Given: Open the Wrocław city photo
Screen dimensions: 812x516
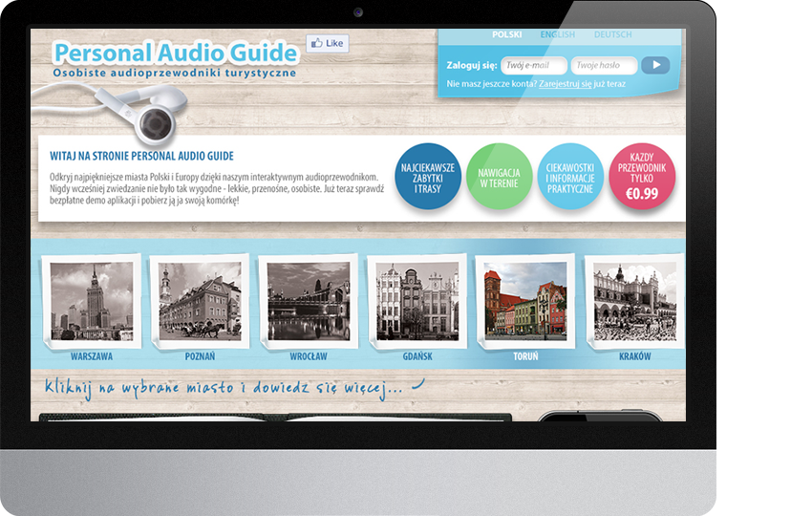Looking at the screenshot, I should click(x=309, y=302).
